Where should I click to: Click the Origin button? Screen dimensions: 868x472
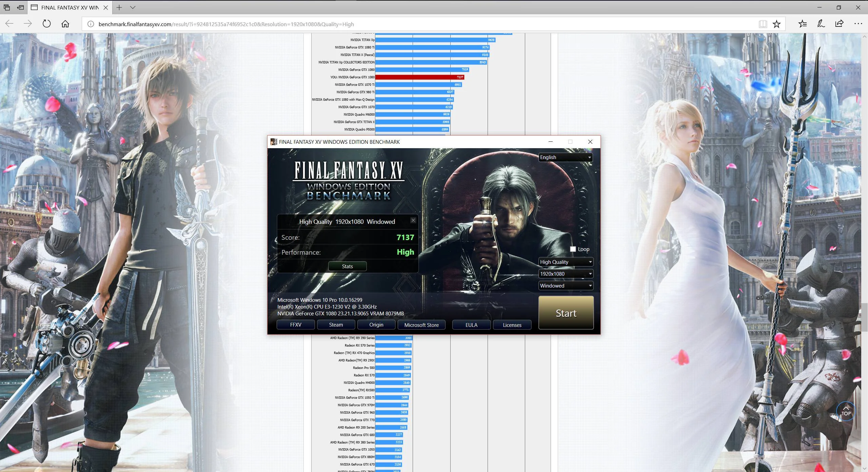376,325
